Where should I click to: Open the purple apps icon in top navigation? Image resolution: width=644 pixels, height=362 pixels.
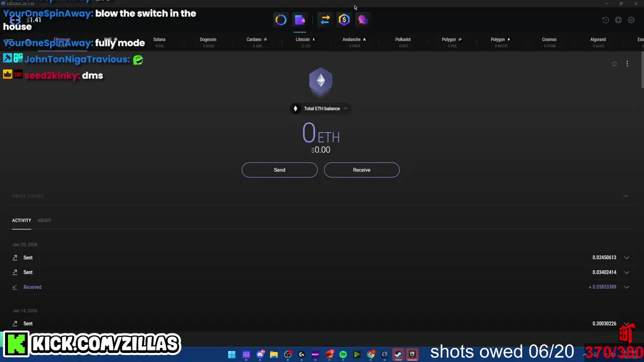tap(363, 20)
